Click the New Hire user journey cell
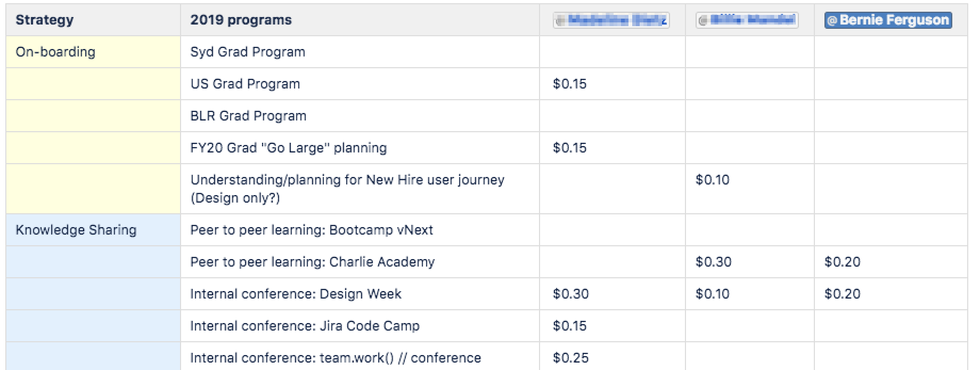The width and height of the screenshot is (980, 370). coord(360,189)
